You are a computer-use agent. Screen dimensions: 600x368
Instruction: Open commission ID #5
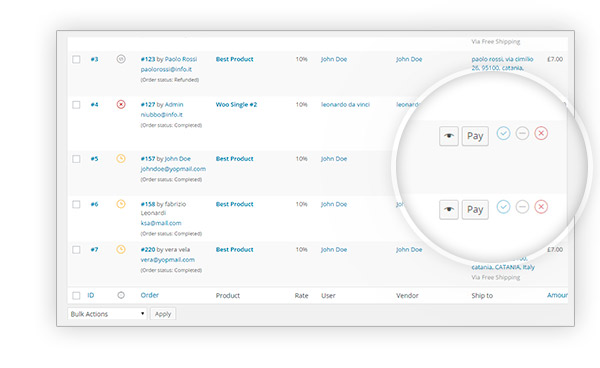coord(95,159)
